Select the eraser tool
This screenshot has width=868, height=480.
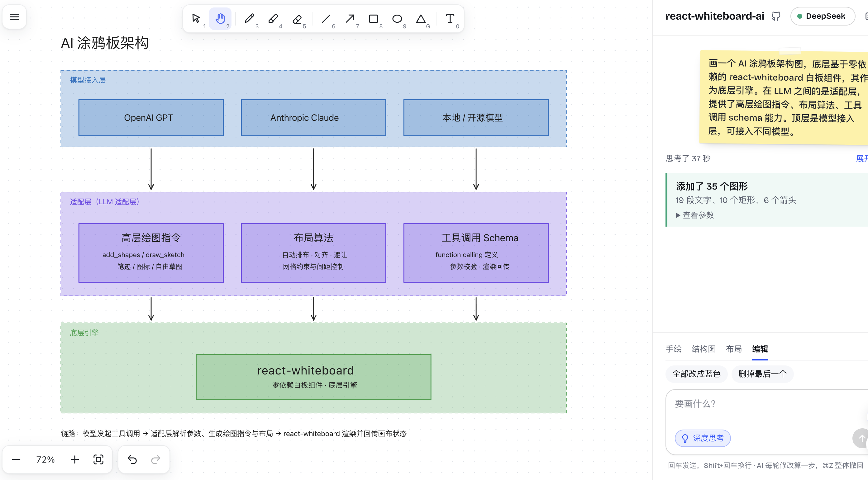click(x=297, y=18)
